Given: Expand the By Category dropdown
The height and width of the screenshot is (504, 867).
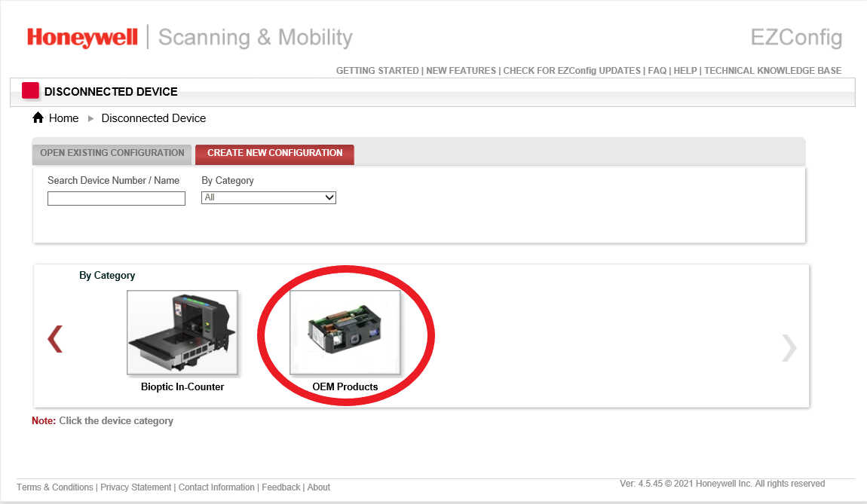Looking at the screenshot, I should coord(268,197).
